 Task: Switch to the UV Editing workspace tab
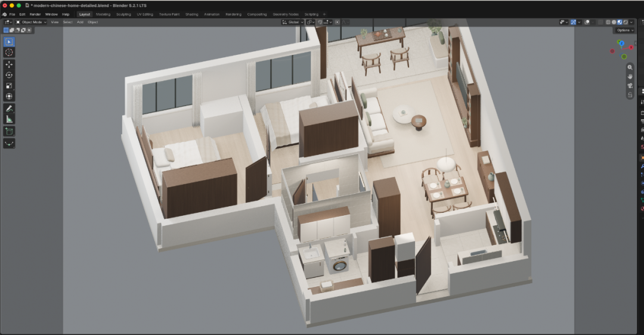(145, 14)
